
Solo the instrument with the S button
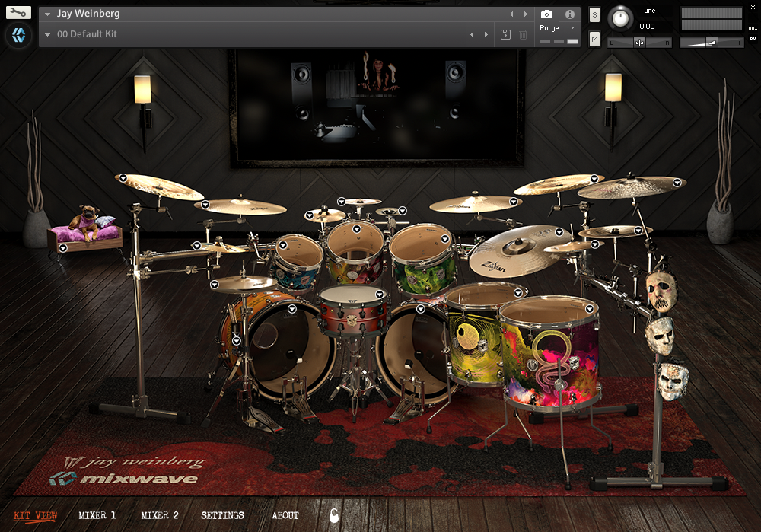593,14
